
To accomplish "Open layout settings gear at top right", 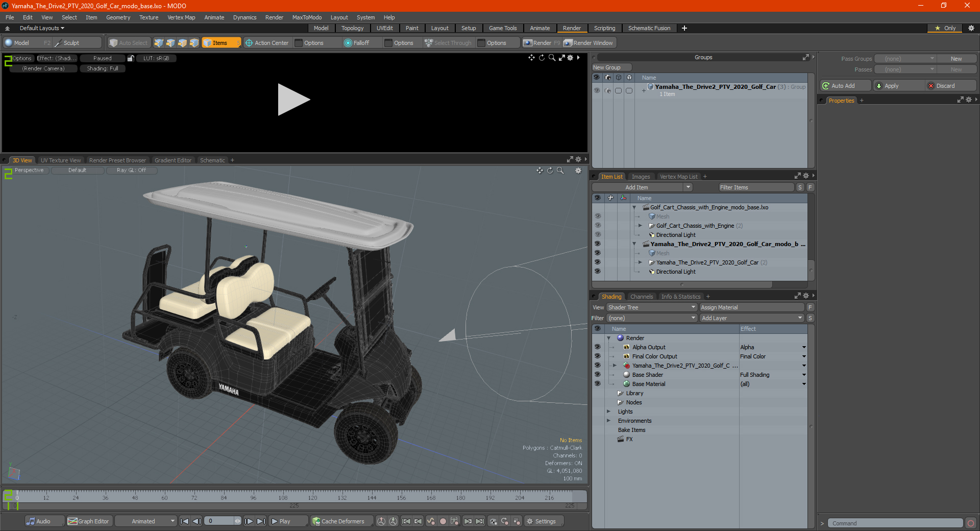I will tap(971, 28).
